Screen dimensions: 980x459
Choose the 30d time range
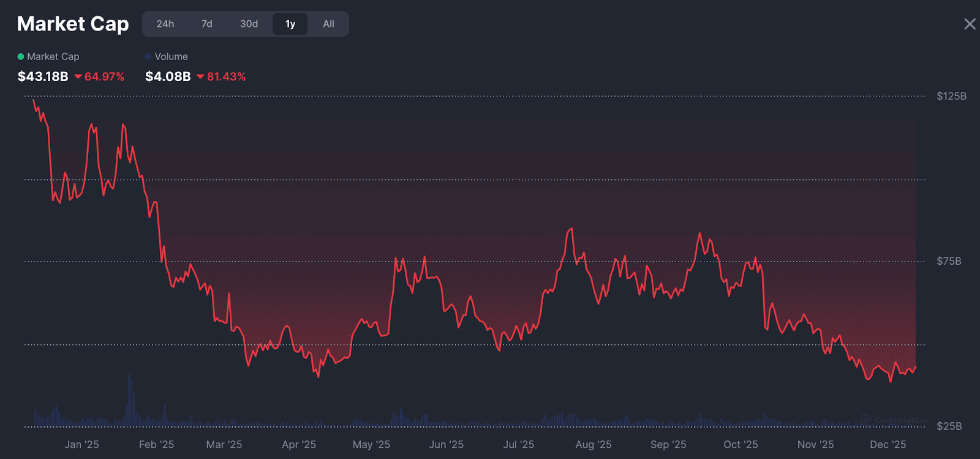249,24
